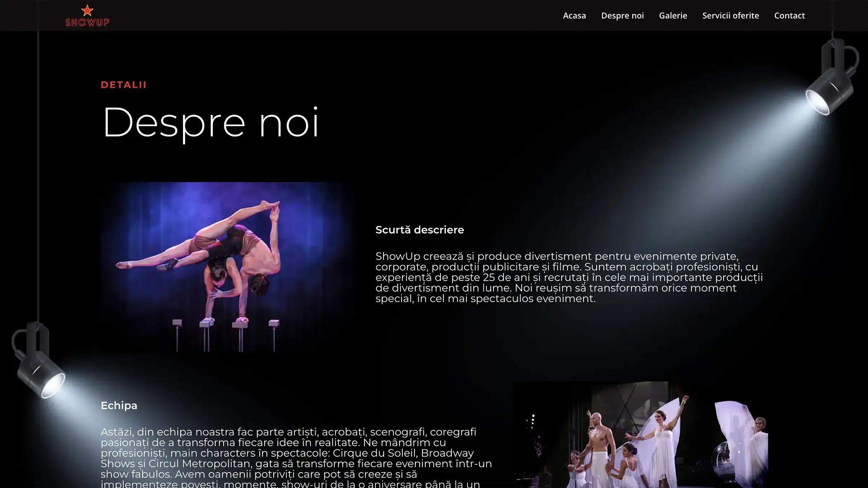The image size is (868, 488).
Task: Click the ShowUp description paragraph
Action: pyautogui.click(x=569, y=277)
